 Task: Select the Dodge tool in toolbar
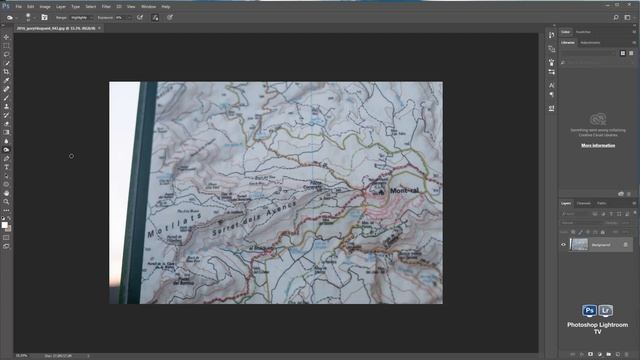(6, 150)
